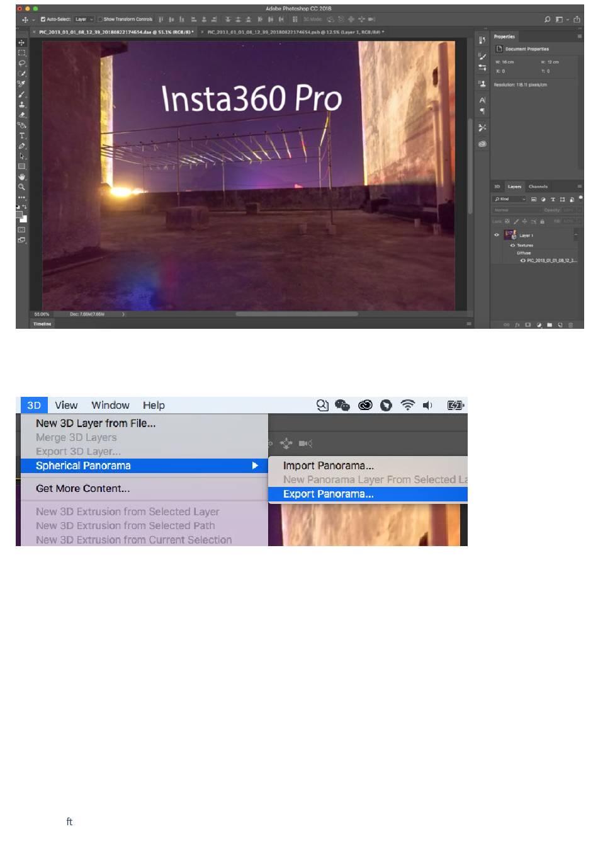Select the Path Selection arrow tool

[x=22, y=156]
